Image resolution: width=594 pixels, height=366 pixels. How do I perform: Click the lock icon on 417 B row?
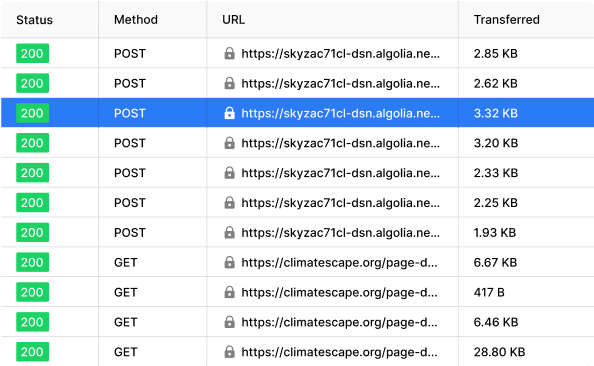(x=229, y=292)
